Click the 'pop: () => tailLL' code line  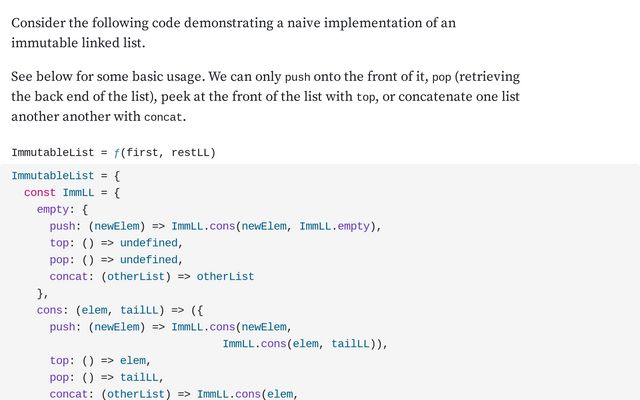(105, 377)
